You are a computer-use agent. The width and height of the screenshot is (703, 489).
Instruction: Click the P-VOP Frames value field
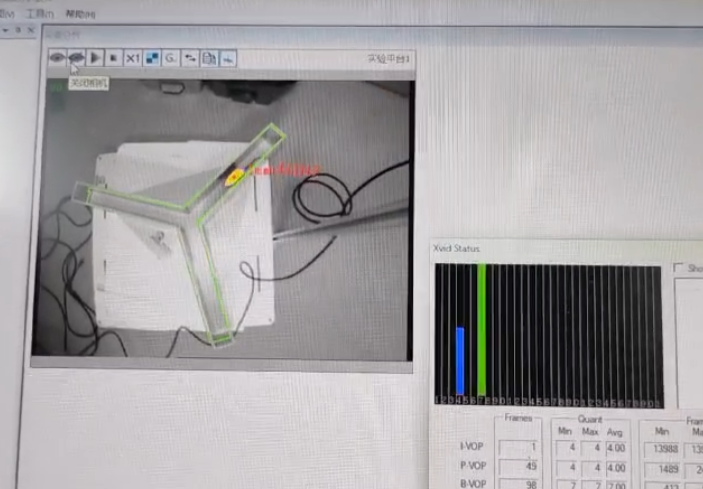pos(519,466)
